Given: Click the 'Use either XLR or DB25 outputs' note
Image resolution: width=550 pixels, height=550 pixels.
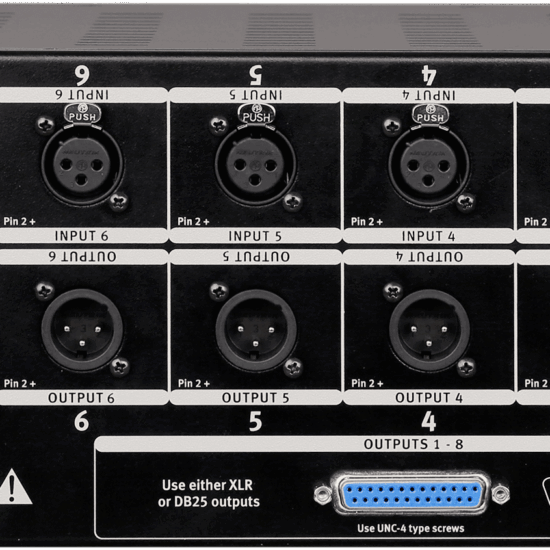Looking at the screenshot, I should point(209,494).
